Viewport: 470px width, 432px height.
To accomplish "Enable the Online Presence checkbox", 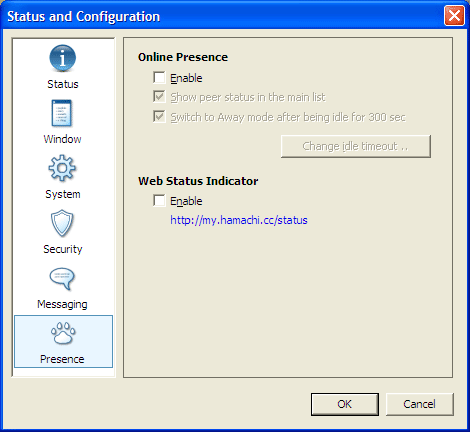I will [x=159, y=77].
